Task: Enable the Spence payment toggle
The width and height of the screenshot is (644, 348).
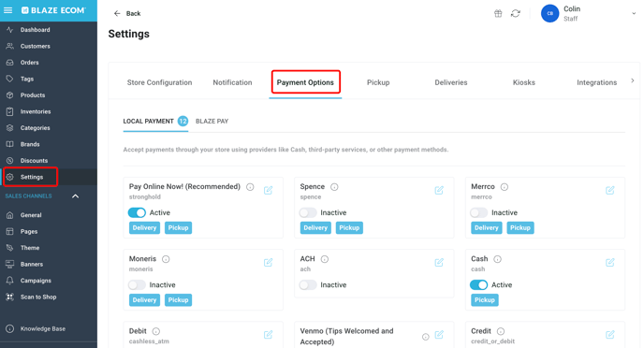Action: click(308, 212)
